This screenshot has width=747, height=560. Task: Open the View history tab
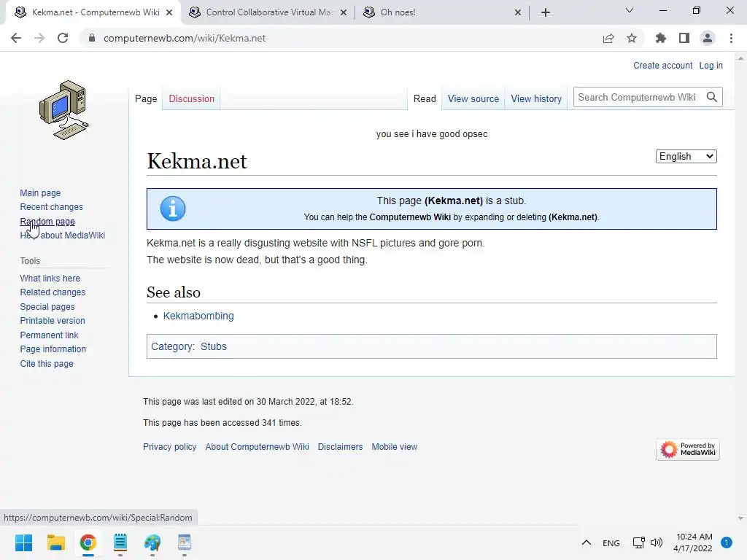point(536,98)
